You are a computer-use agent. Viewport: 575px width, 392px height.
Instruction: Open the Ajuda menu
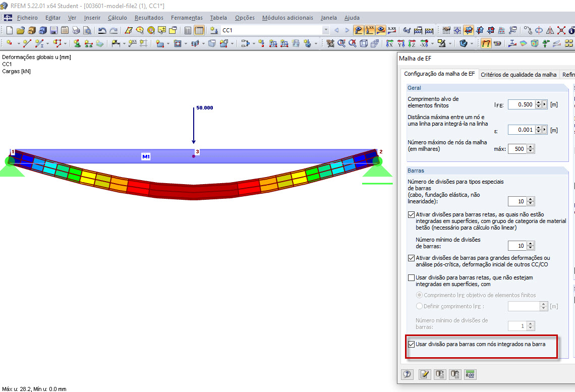click(352, 18)
